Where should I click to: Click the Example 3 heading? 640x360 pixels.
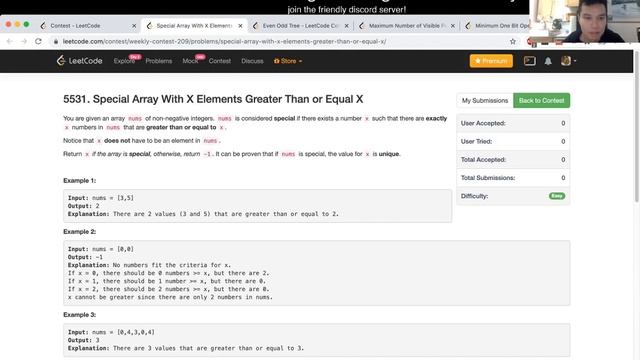pos(80,315)
